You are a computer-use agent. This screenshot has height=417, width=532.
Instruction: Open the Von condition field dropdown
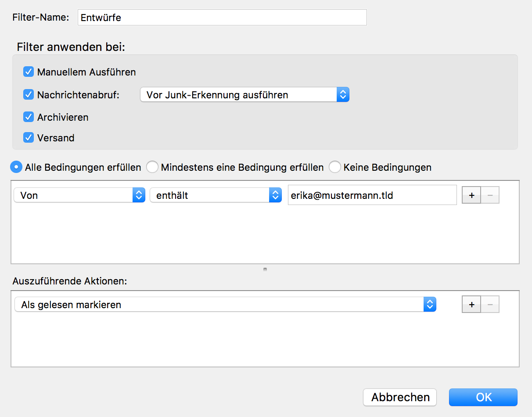pos(79,195)
